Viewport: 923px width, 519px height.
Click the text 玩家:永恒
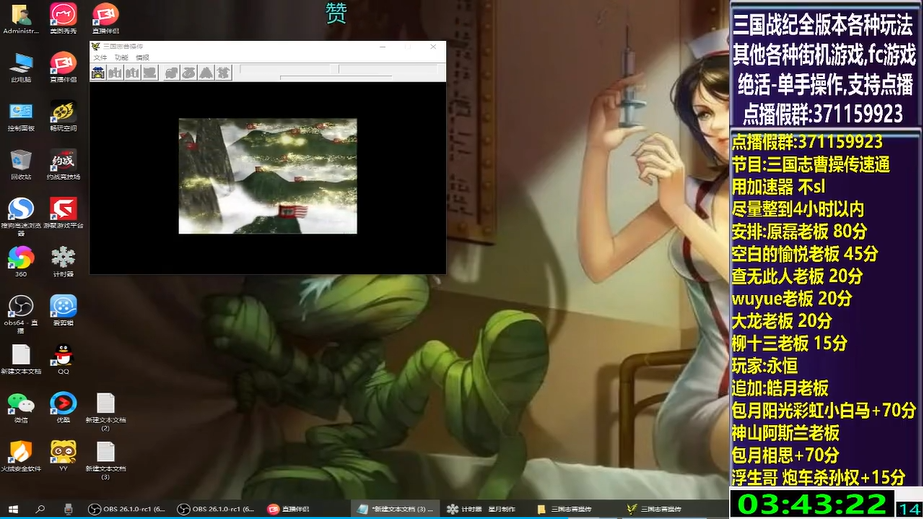pyautogui.click(x=765, y=365)
